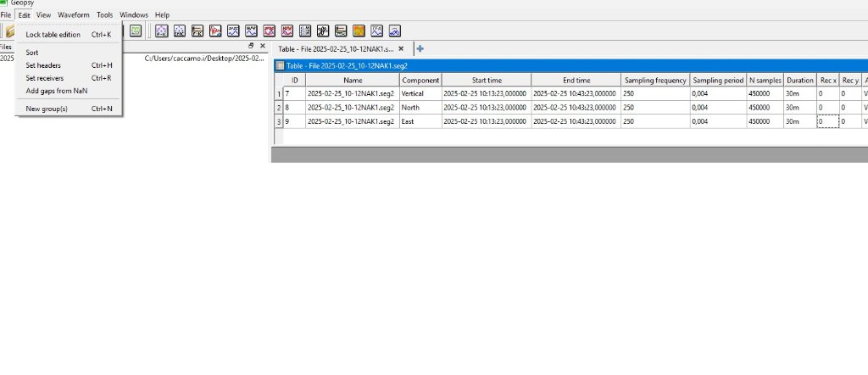Screen dimensions: 868x375
Task: Click the TFA toolbar icon
Action: coord(376,31)
